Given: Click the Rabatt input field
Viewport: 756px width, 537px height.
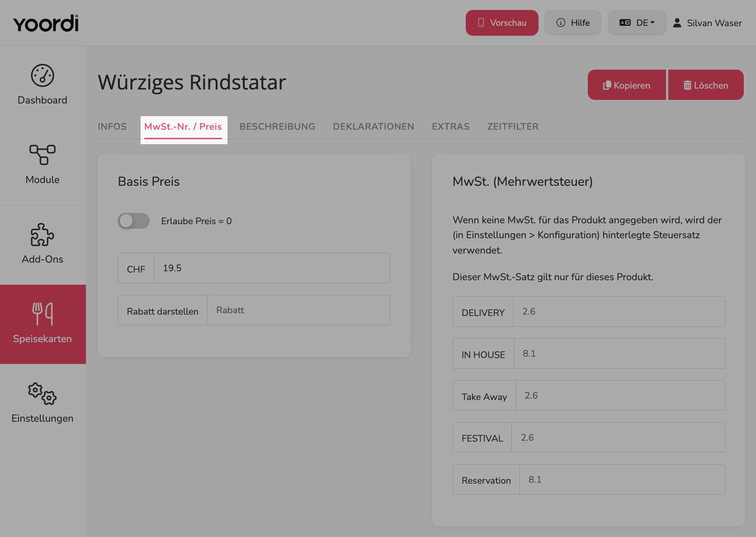Looking at the screenshot, I should click(298, 310).
